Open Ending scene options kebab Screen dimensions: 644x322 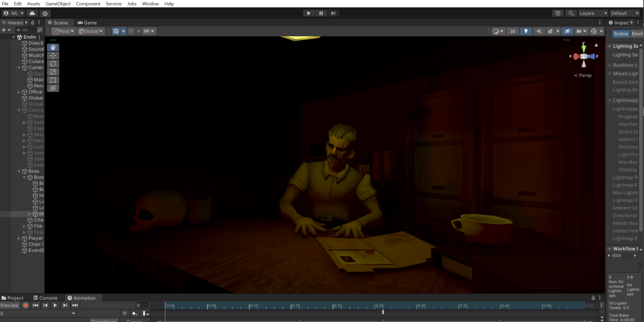tap(39, 37)
